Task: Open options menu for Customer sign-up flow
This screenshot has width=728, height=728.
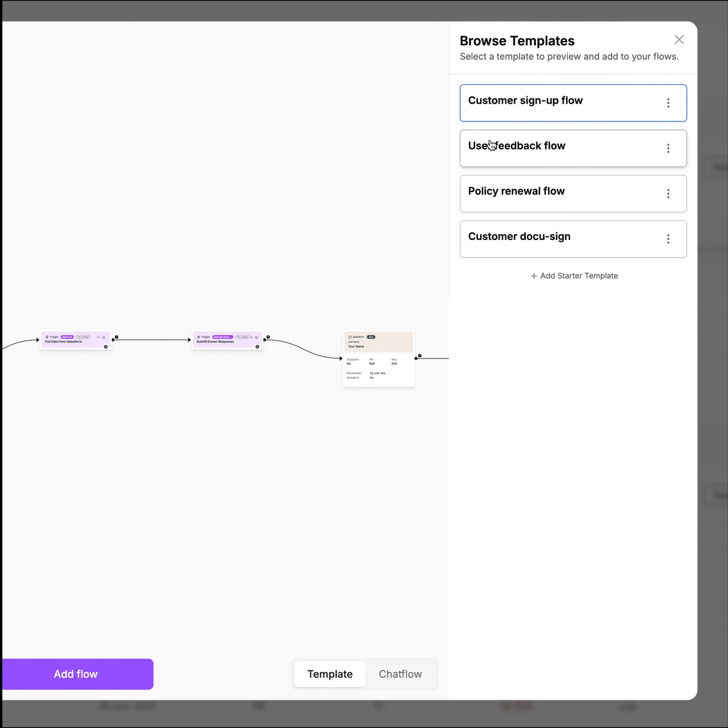Action: [x=668, y=103]
